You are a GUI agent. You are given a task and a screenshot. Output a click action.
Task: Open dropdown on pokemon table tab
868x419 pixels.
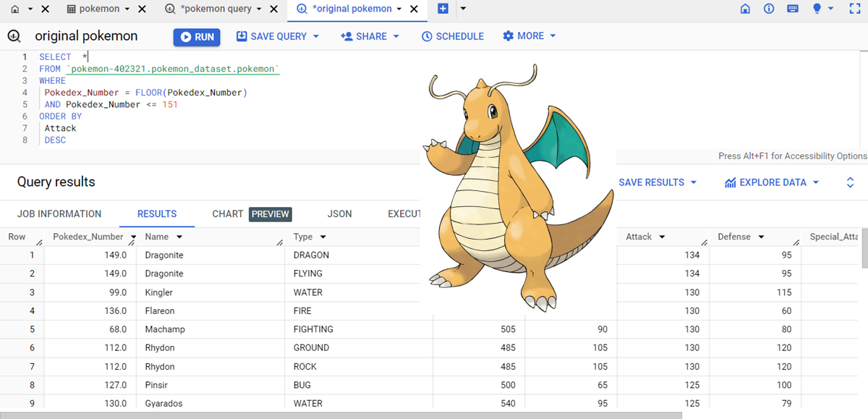(127, 9)
